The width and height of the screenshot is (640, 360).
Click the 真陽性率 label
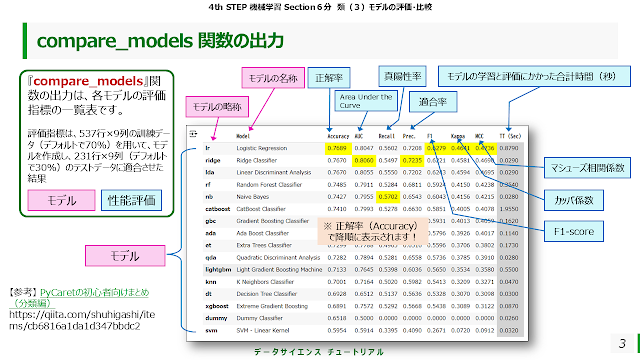402,76
